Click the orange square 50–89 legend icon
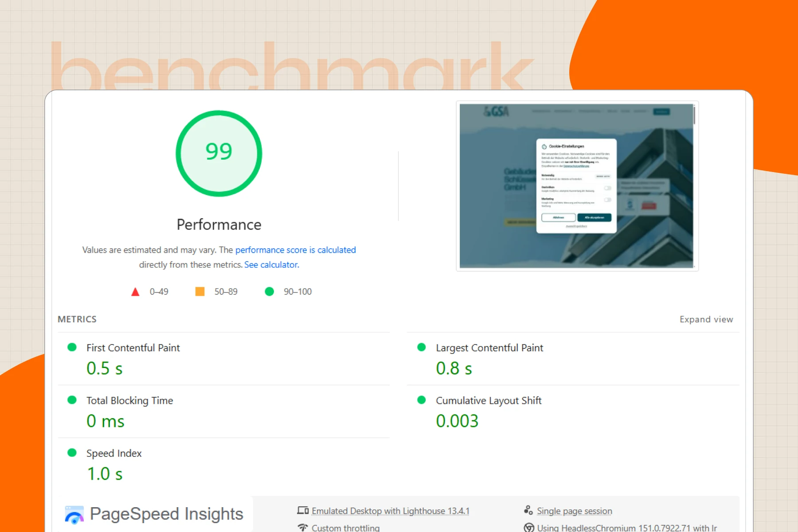Screen dimensions: 798x532 click(200, 291)
